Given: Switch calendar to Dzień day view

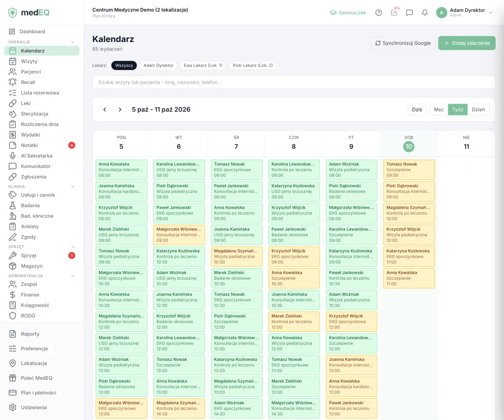Looking at the screenshot, I should (x=478, y=110).
